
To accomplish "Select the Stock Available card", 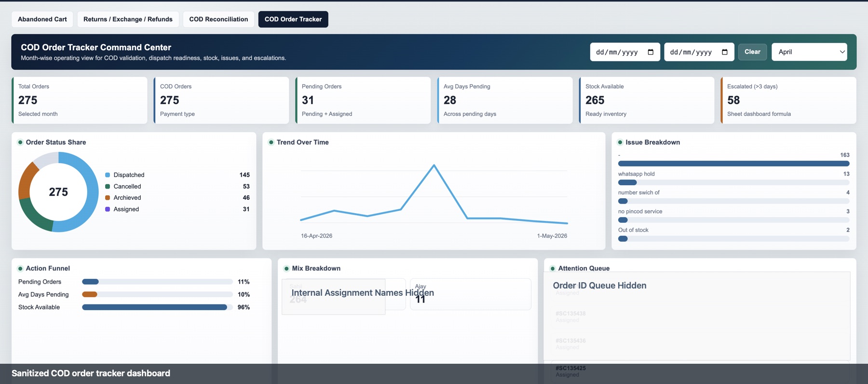I will 647,100.
